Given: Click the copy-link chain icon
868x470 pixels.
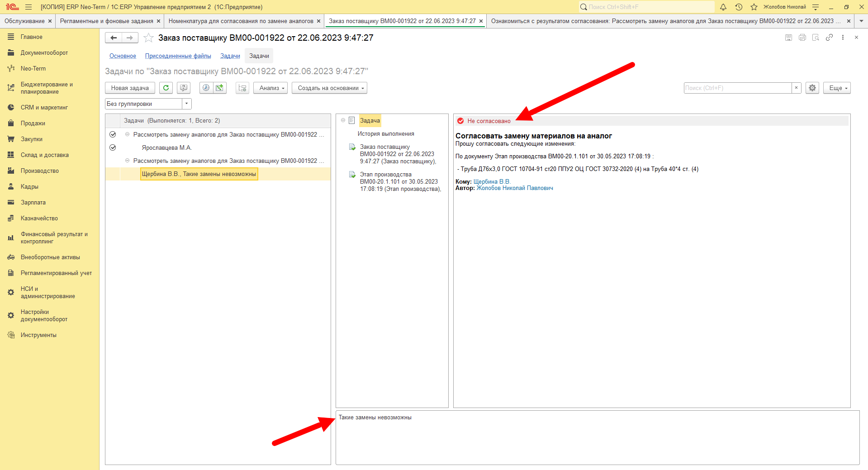Looking at the screenshot, I should tap(829, 38).
